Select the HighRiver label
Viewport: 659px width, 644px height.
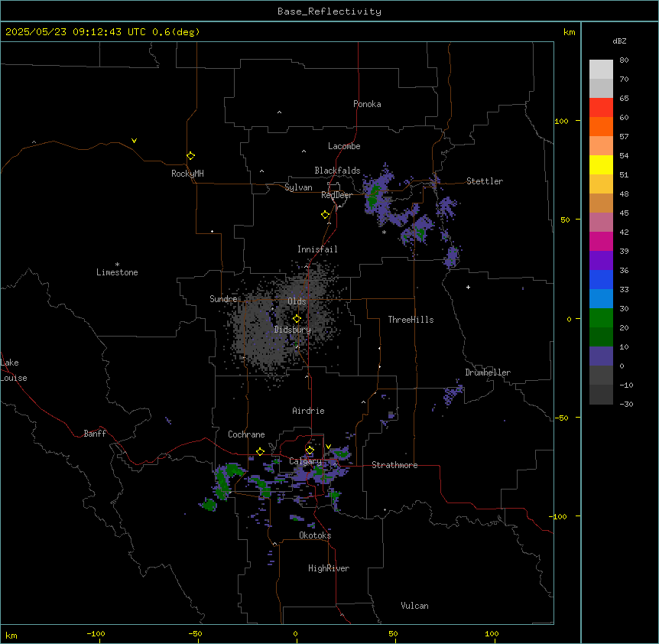(x=329, y=568)
